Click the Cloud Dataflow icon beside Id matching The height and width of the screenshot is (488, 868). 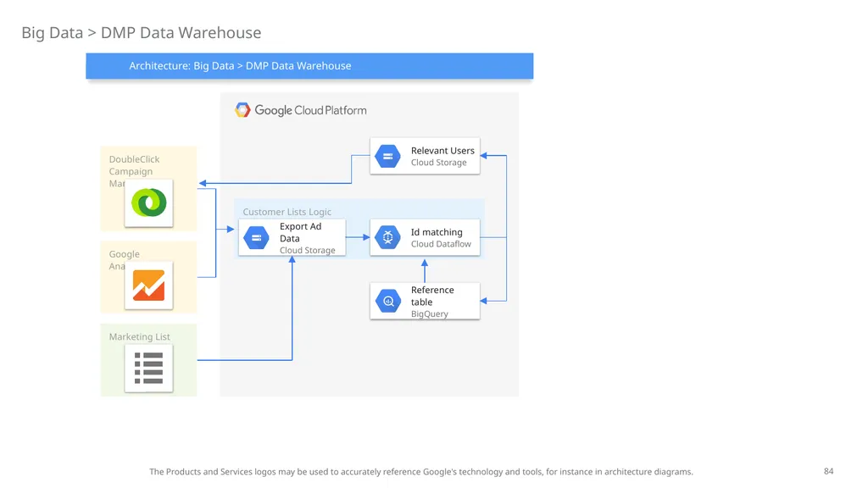pos(387,237)
